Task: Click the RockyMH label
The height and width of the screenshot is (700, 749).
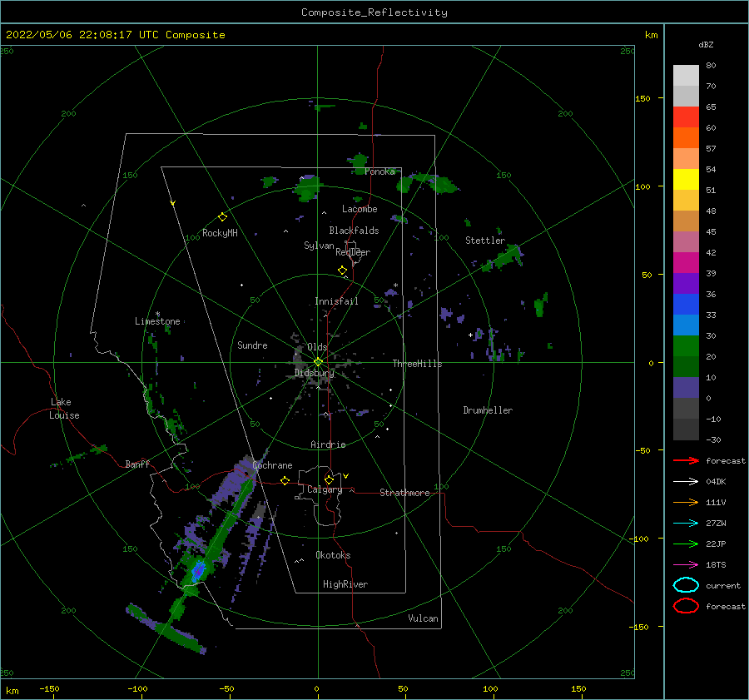Action: [220, 233]
